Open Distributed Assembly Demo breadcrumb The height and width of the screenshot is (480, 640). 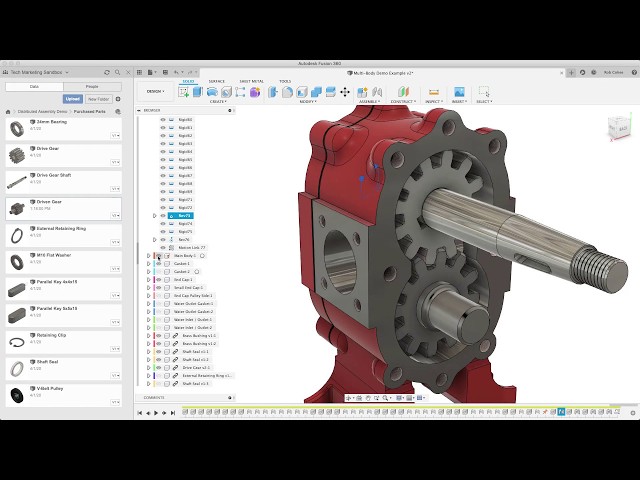(x=42, y=111)
